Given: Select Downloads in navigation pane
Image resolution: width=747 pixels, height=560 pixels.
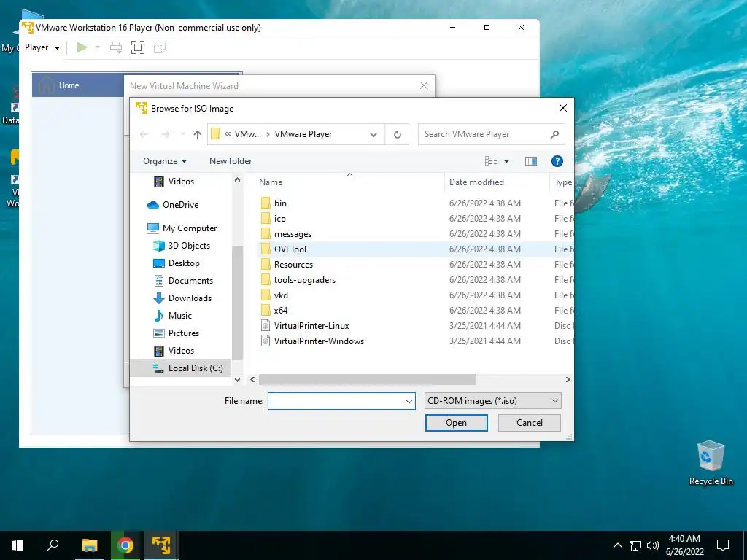Looking at the screenshot, I should (x=190, y=298).
